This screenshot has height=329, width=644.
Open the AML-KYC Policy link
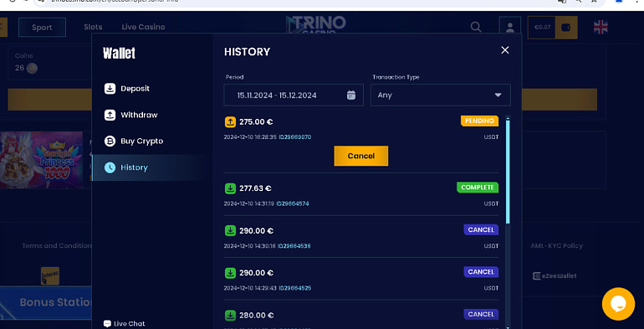point(556,245)
